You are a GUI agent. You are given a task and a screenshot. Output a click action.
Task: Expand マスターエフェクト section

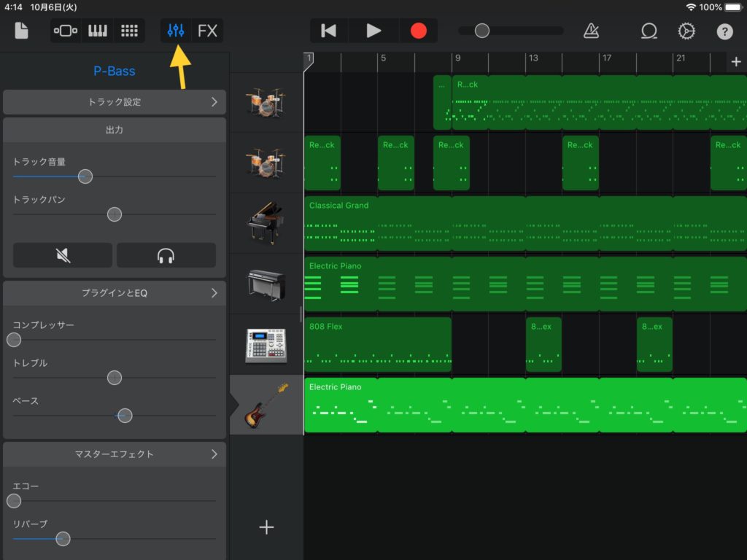(x=115, y=454)
